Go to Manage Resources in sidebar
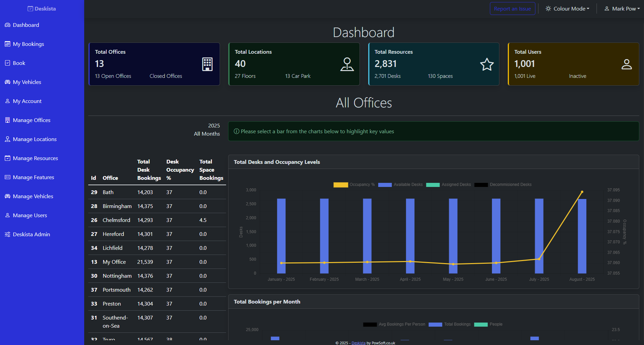 35,158
